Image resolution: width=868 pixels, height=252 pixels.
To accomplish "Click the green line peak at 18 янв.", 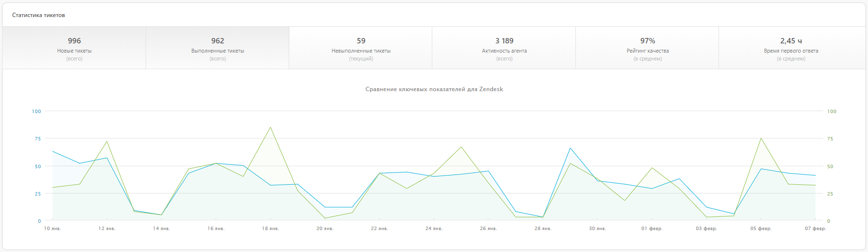I will coord(270,128).
